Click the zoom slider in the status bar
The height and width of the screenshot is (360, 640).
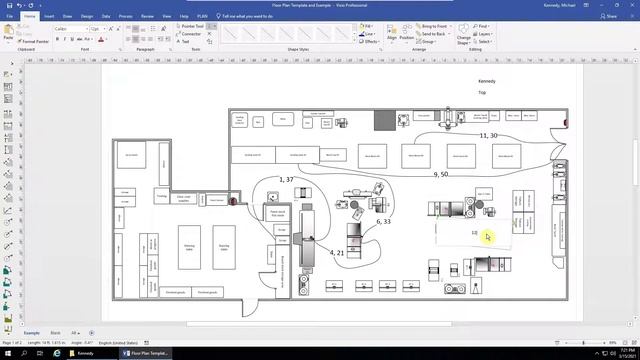pos(584,343)
